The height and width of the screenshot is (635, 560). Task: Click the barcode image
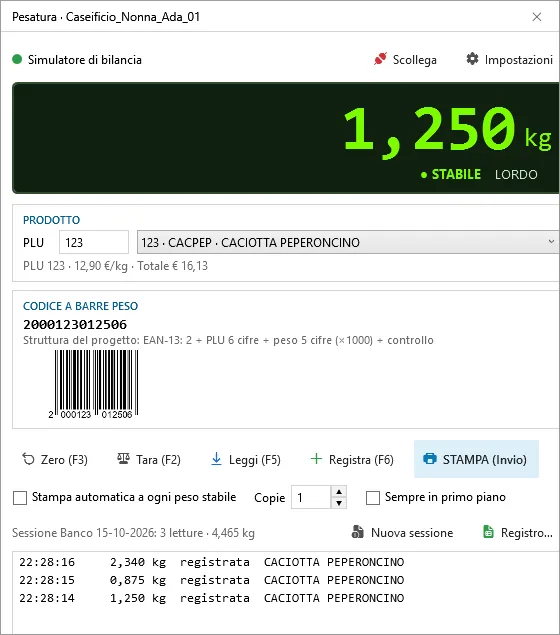tap(96, 384)
